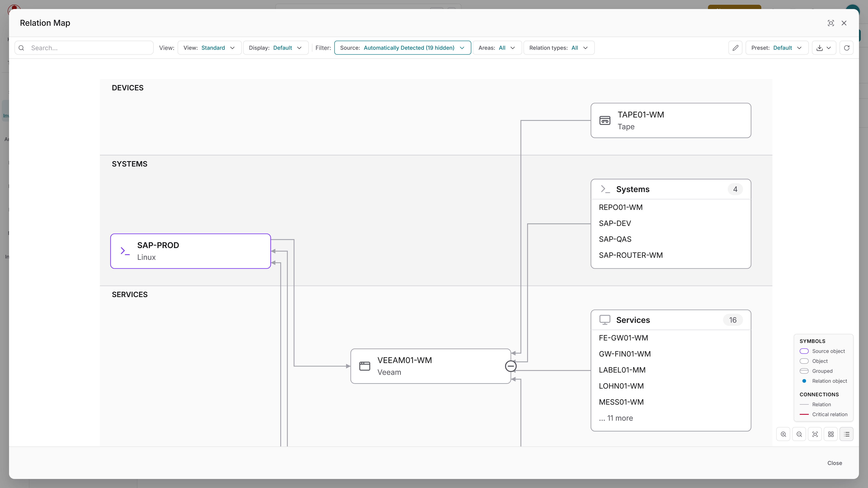Click the Services count badge 16
Screen dimensions: 868x488
point(733,320)
